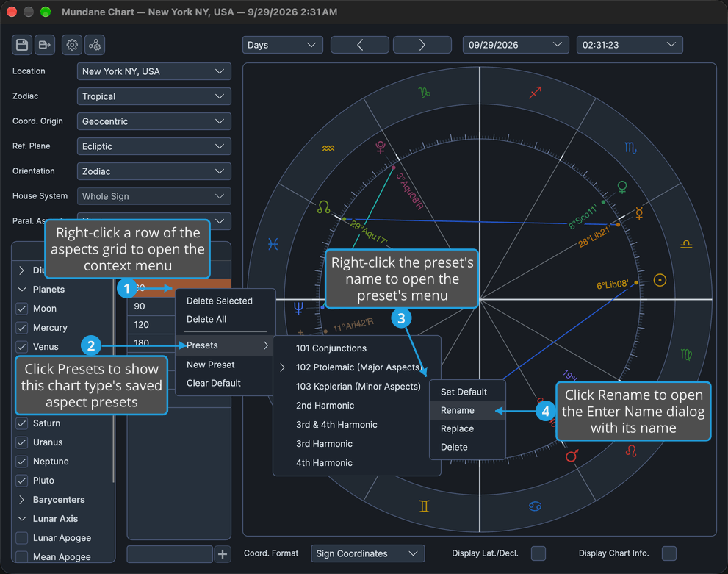Click the Venus glyph in Scorpio
The image size is (728, 574).
tap(622, 187)
